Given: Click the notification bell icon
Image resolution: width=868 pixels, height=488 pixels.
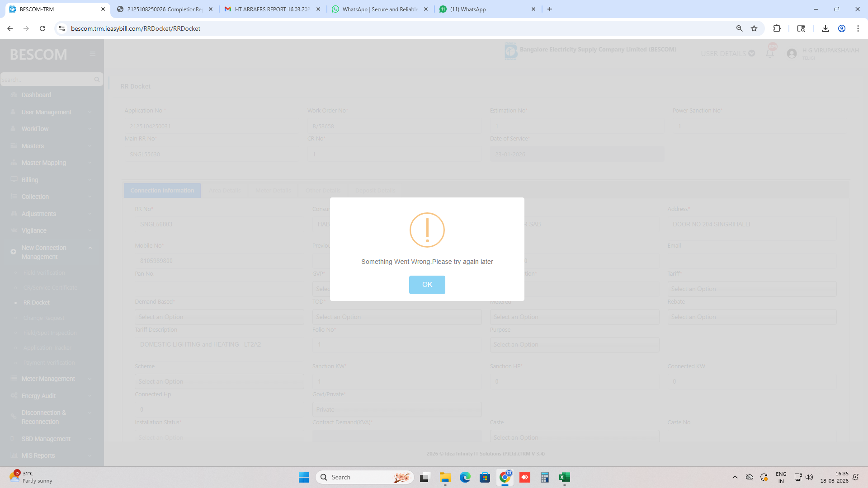Looking at the screenshot, I should 770,53.
